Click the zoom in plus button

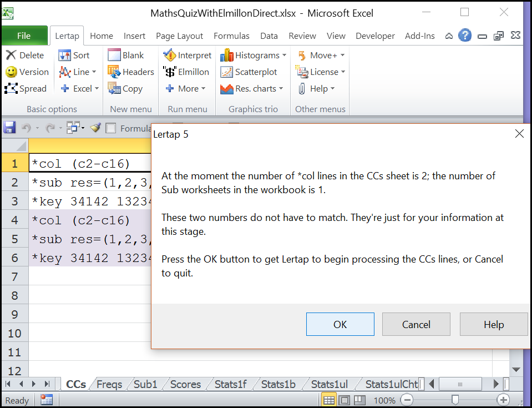click(503, 400)
